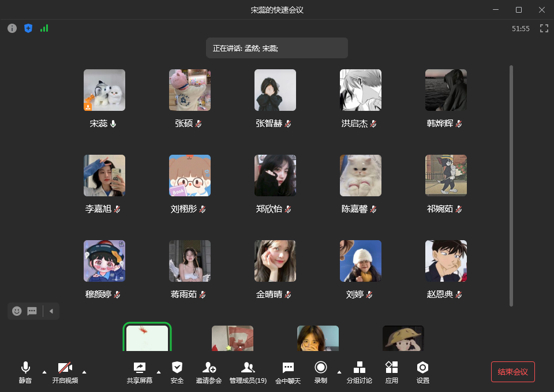Turn on camera with 开启视频

[x=65, y=372]
